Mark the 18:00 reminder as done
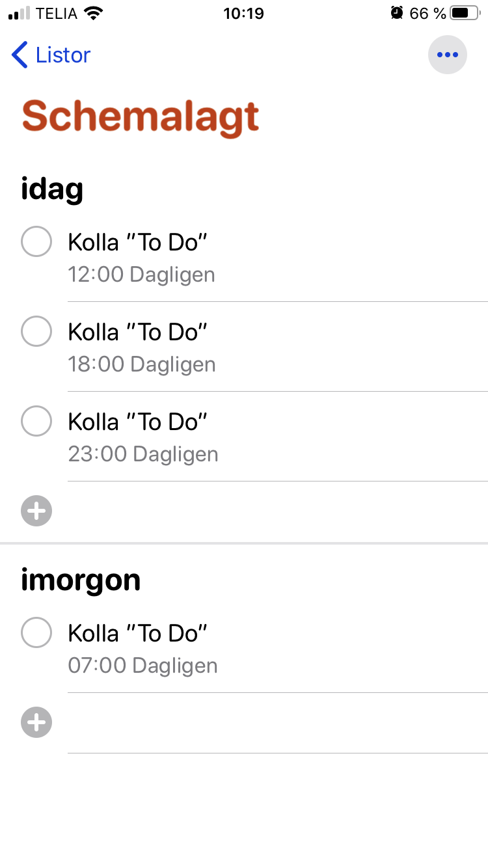 36,332
